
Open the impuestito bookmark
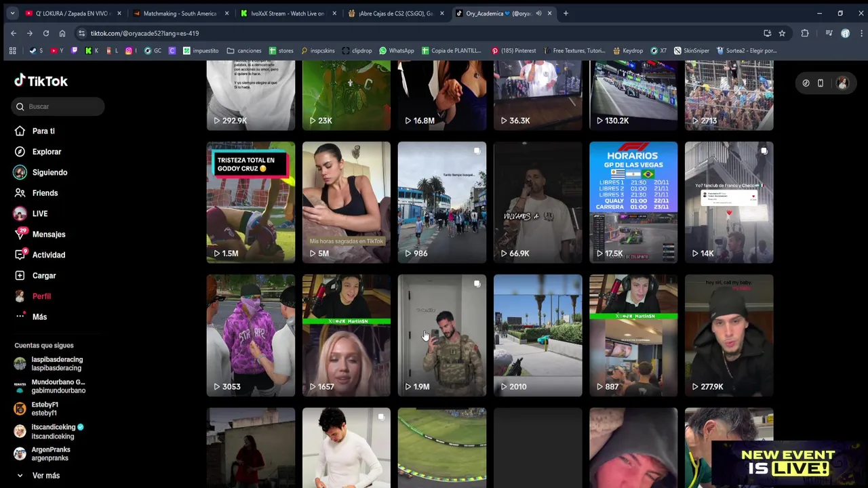201,51
